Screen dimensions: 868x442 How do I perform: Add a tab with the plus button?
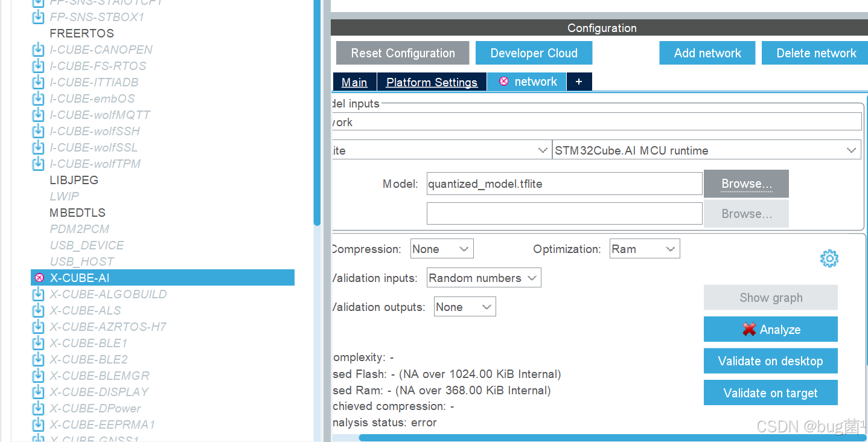579,82
